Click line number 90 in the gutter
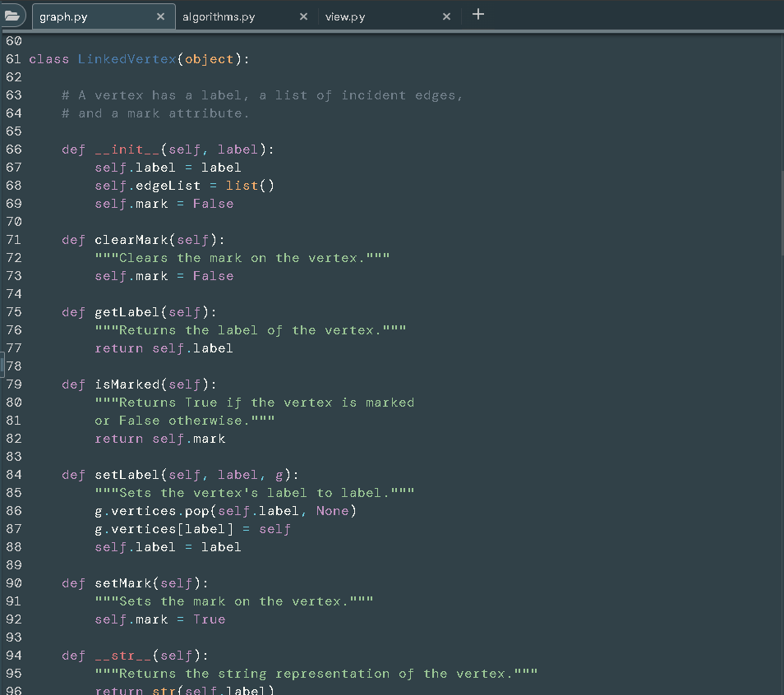784x695 pixels. [13, 582]
